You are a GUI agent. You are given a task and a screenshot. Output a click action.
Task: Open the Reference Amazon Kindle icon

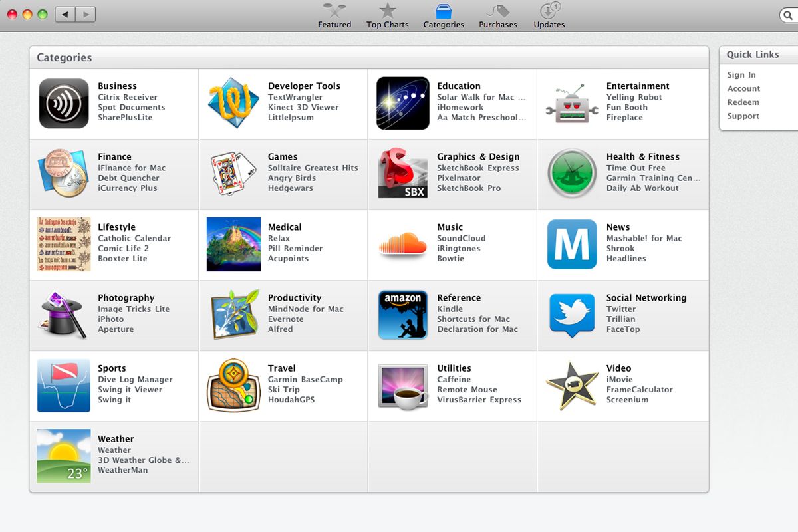click(403, 315)
